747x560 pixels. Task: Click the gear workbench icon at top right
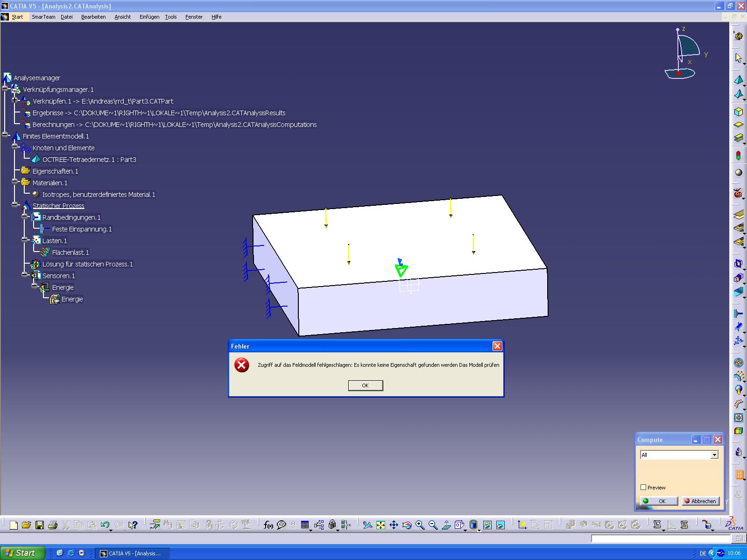point(738,36)
